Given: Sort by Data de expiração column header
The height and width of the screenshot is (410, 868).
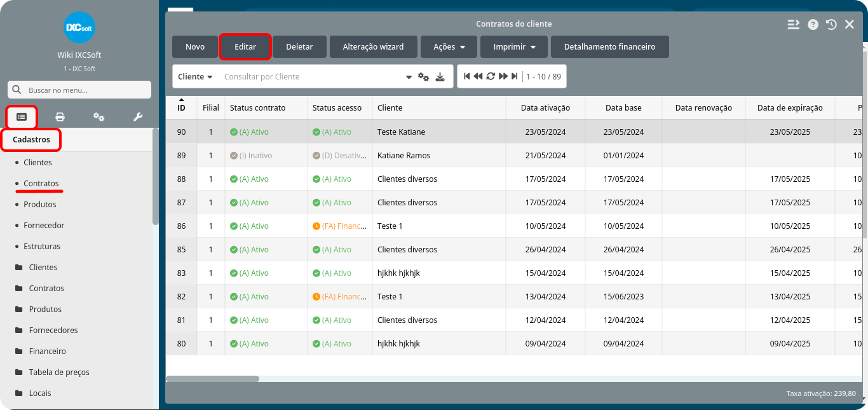Looking at the screenshot, I should (x=790, y=108).
